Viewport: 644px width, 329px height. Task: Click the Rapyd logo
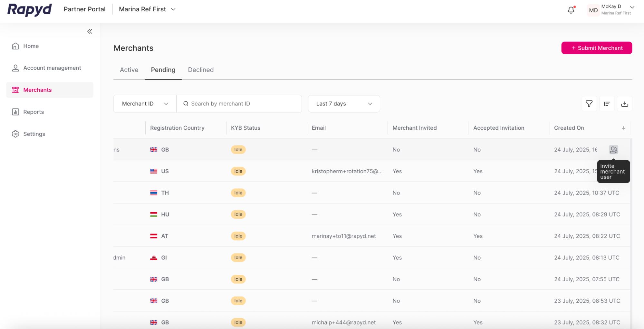point(29,10)
